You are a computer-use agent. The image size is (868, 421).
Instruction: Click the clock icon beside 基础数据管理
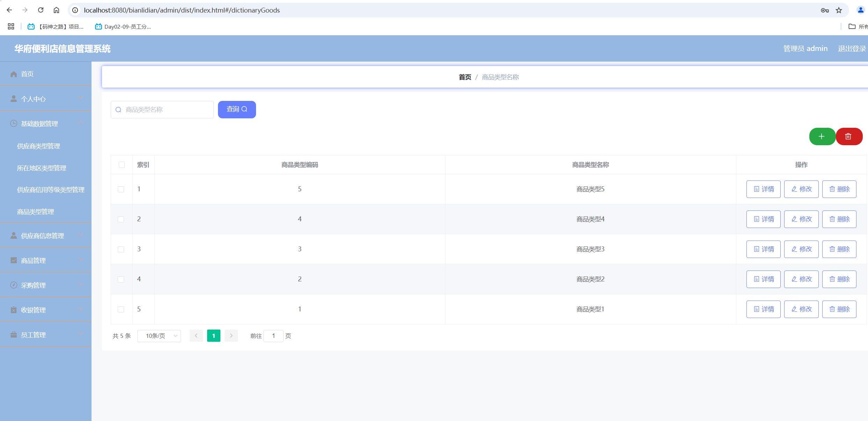[x=14, y=124]
